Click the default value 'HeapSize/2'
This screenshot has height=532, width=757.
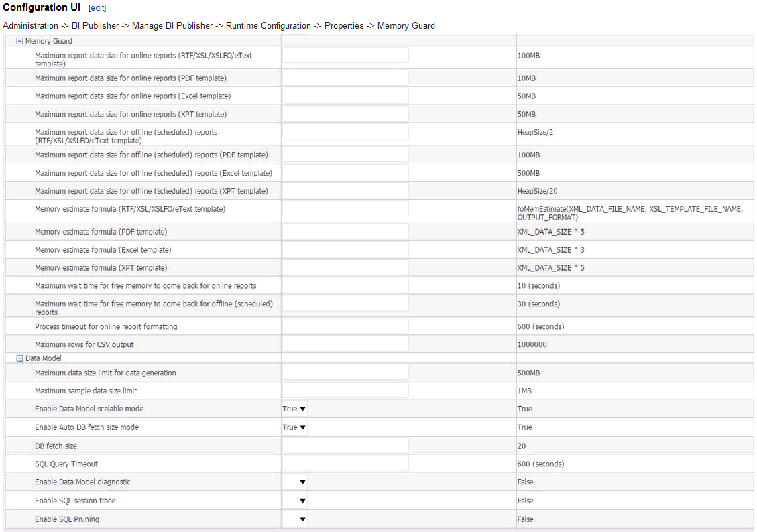point(535,132)
